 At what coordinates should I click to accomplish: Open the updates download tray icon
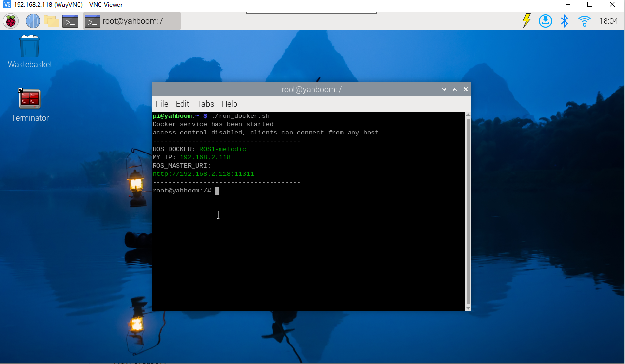[545, 20]
